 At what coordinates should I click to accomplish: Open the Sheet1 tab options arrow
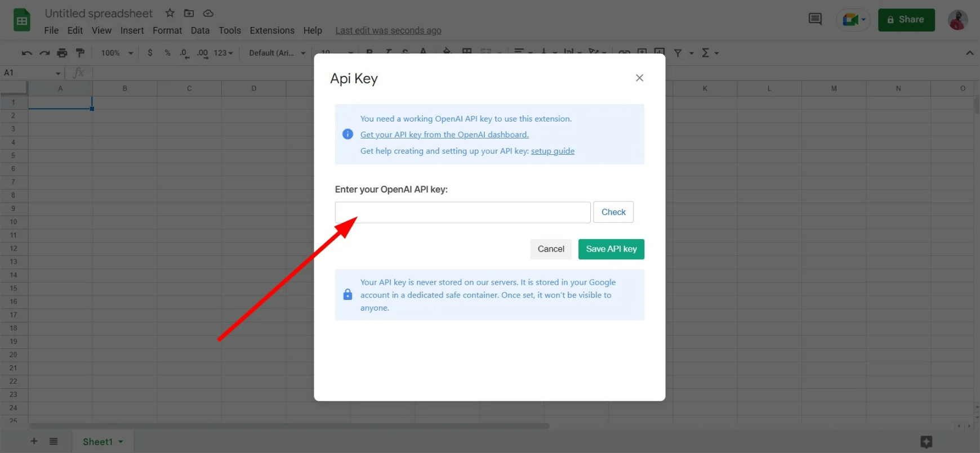pos(121,442)
